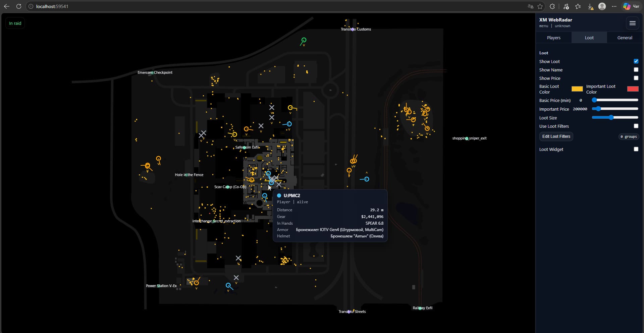Click the green player marker near the top of the map
Image resolution: width=644 pixels, height=333 pixels.
[x=304, y=41]
